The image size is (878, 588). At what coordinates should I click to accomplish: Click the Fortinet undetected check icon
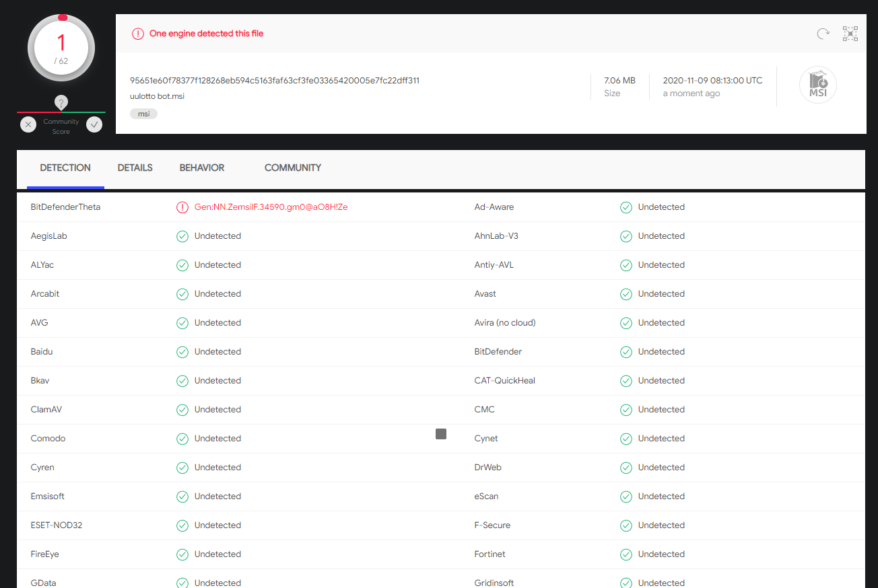626,554
